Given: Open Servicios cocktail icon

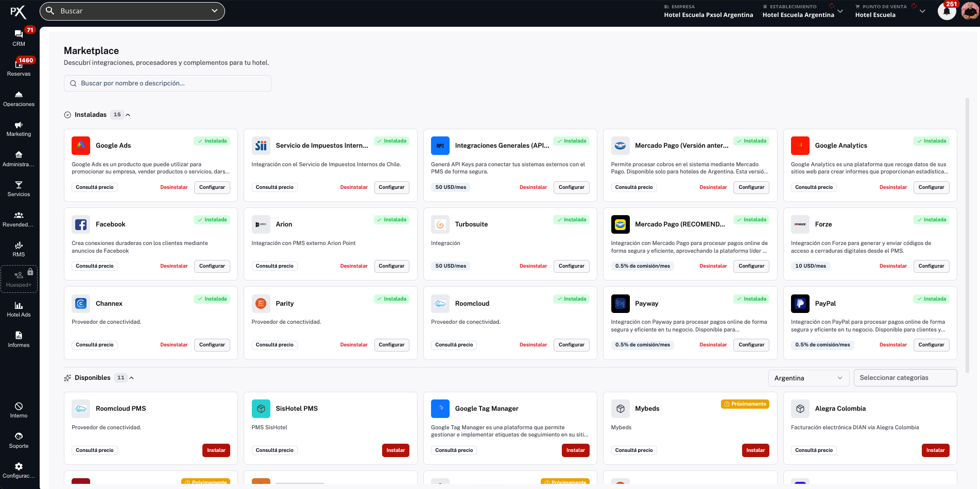Looking at the screenshot, I should pos(19,185).
